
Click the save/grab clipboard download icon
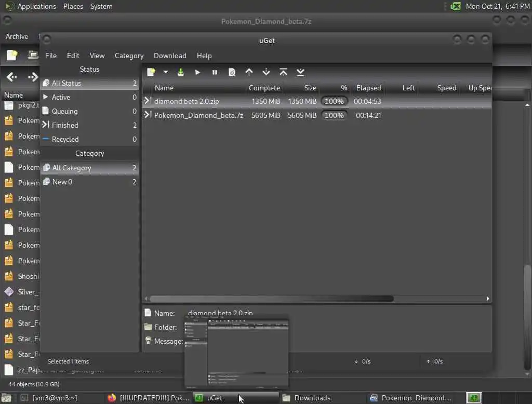click(x=181, y=72)
